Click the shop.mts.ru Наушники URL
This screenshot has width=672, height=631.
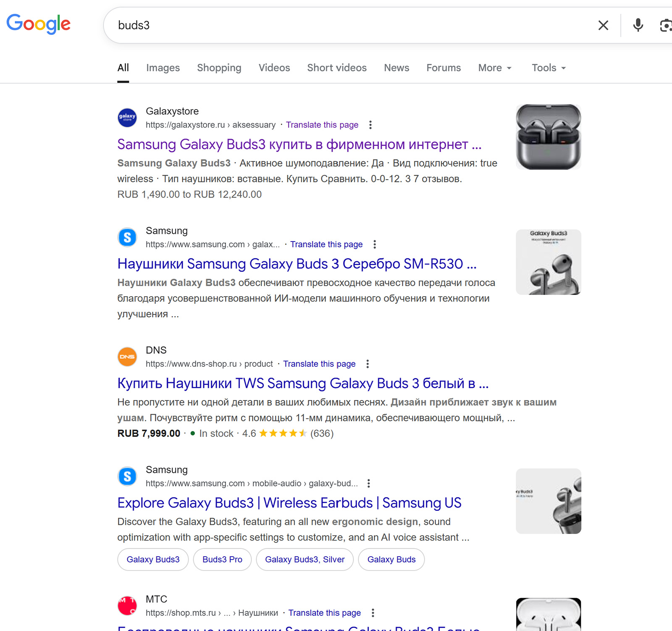click(212, 613)
